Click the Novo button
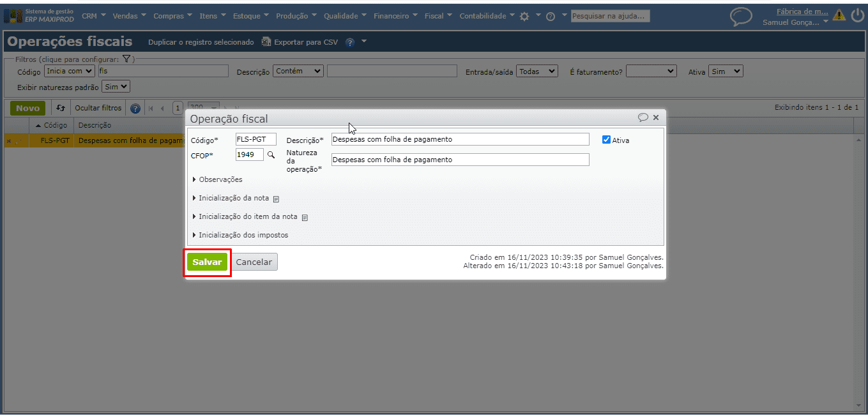This screenshot has width=868, height=415. click(x=27, y=109)
